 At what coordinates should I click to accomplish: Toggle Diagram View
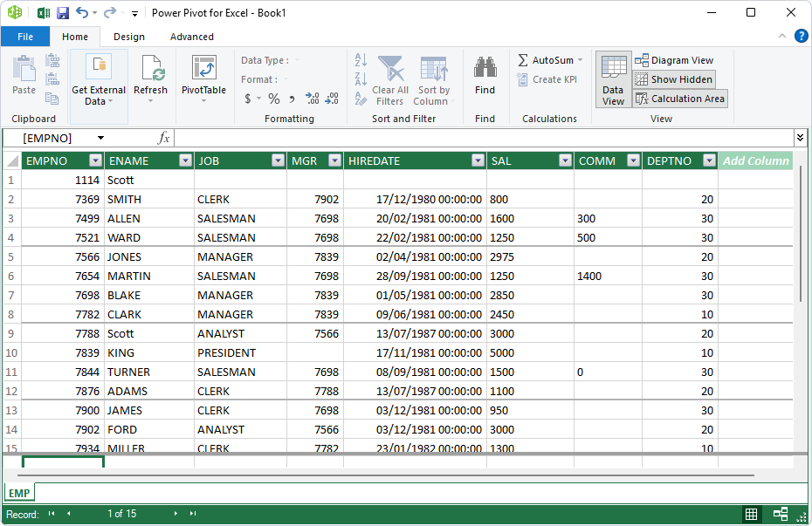674,60
